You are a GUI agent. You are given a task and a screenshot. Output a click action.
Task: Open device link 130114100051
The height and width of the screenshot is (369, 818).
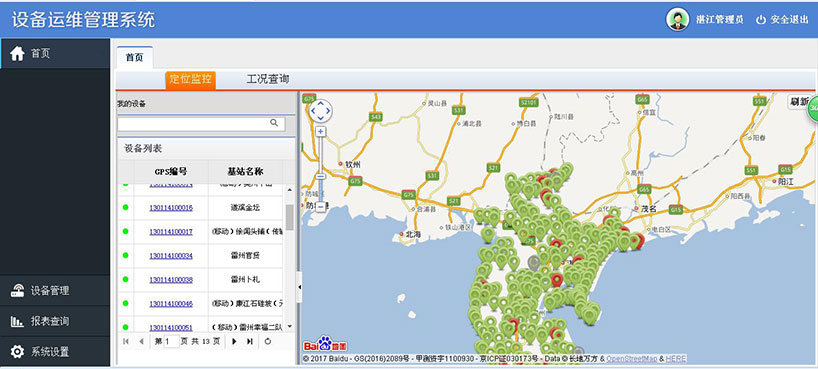click(x=171, y=328)
